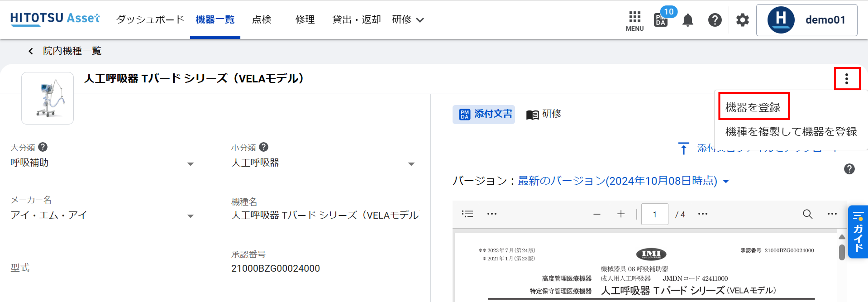Zoom out PDF with minus button

pos(597,214)
